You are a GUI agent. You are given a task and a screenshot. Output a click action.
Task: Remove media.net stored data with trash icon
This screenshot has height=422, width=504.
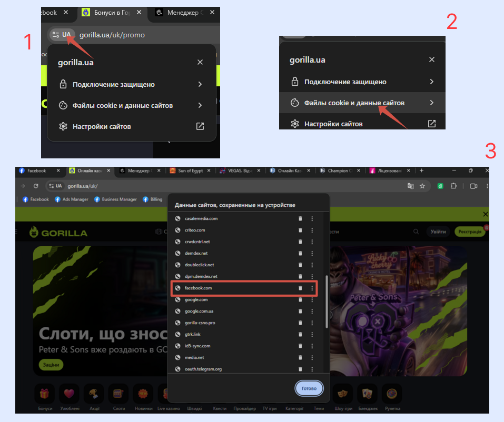point(300,357)
